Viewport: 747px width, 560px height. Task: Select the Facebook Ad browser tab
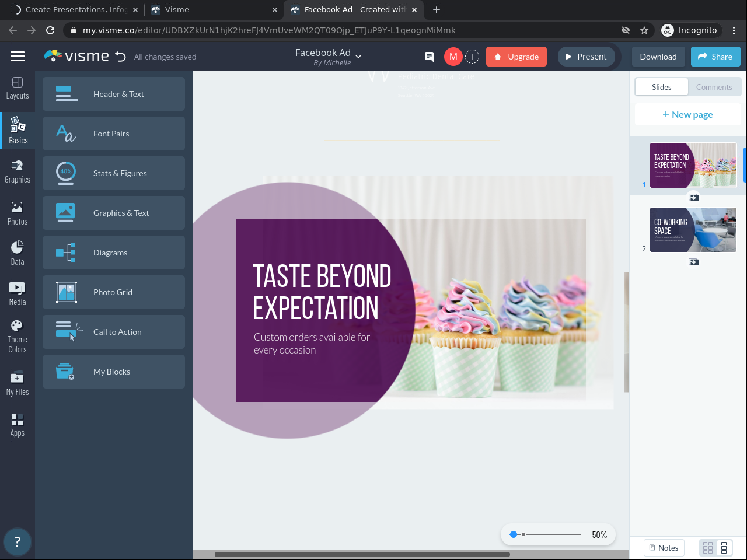[x=354, y=10]
